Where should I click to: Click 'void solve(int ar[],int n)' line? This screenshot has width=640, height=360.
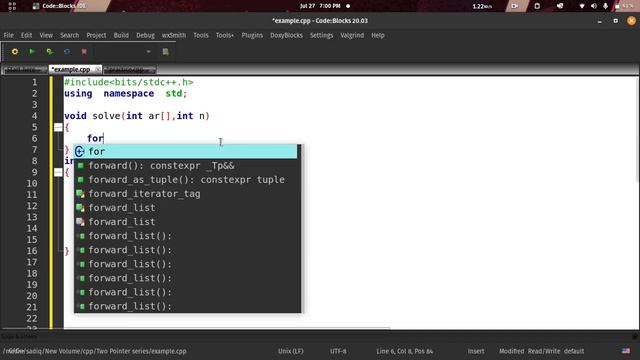point(137,116)
